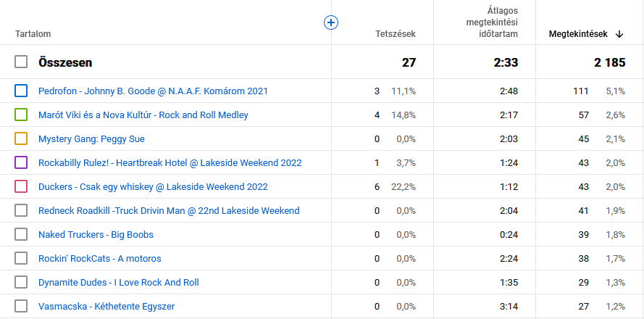Toggle the purple Rockabilly Rulez! checkbox
Image resolution: width=644 pixels, height=319 pixels.
pos(21,162)
